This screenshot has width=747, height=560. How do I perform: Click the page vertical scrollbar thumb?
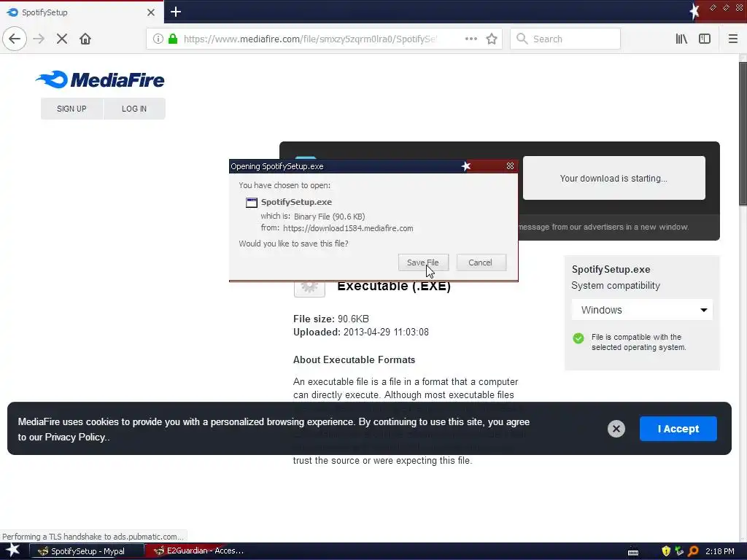(743, 133)
